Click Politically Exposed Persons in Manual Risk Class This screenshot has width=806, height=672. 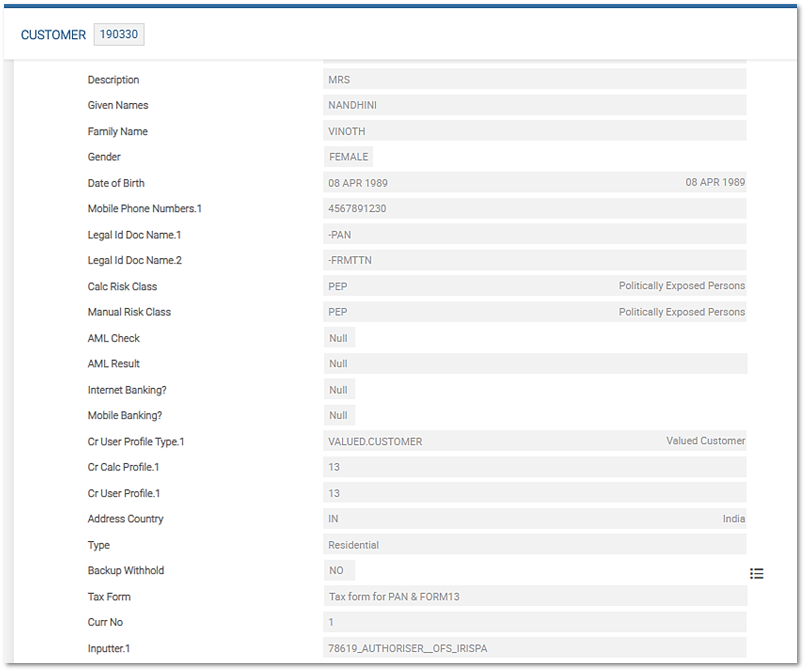click(x=682, y=312)
